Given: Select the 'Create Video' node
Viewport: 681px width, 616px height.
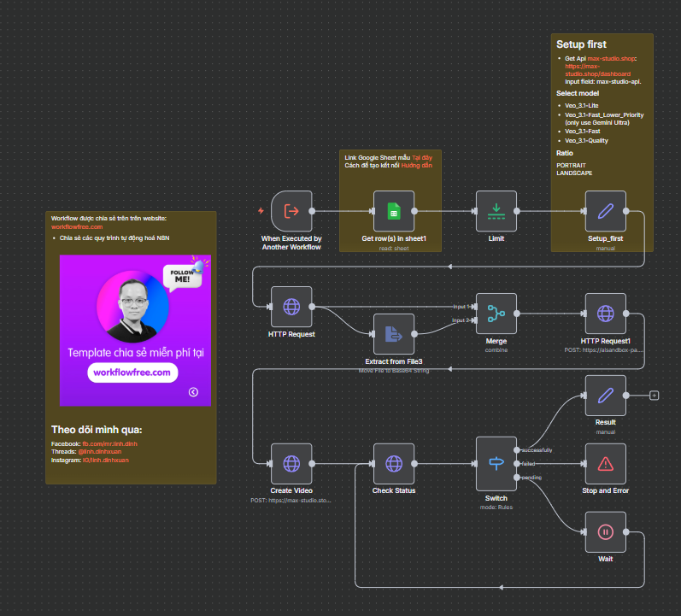Looking at the screenshot, I should click(x=291, y=464).
